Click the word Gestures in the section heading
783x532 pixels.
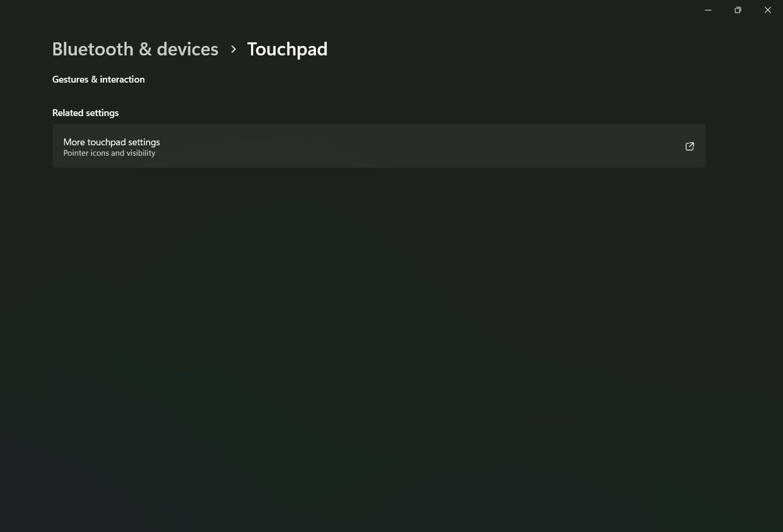(70, 79)
